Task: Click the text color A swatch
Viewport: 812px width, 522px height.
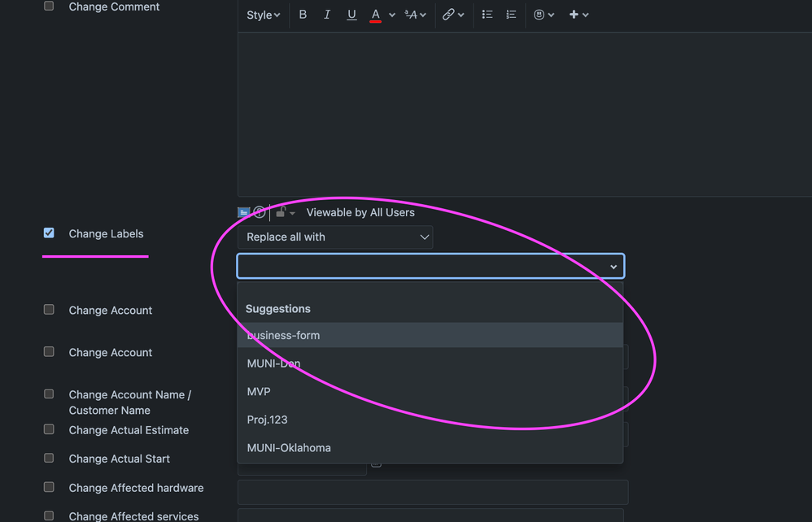Action: coord(375,15)
